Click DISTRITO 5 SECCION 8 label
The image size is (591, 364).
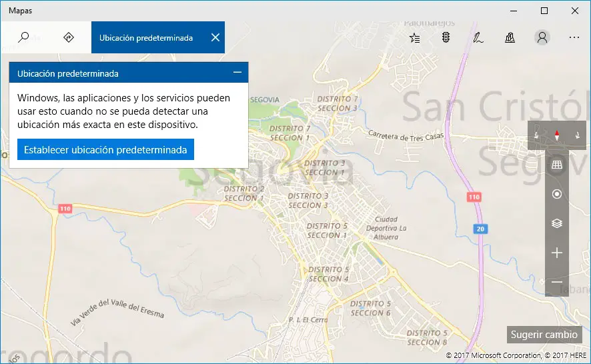tap(427, 337)
